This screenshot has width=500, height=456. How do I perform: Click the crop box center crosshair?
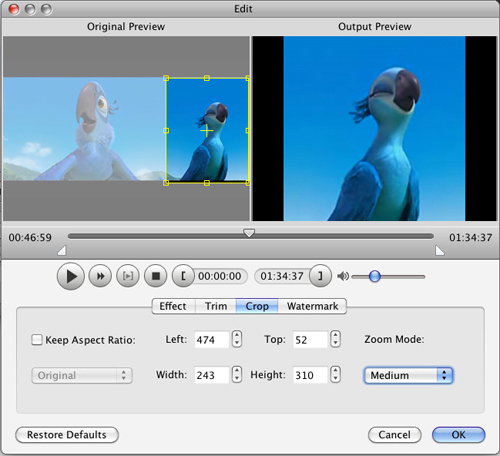[207, 130]
